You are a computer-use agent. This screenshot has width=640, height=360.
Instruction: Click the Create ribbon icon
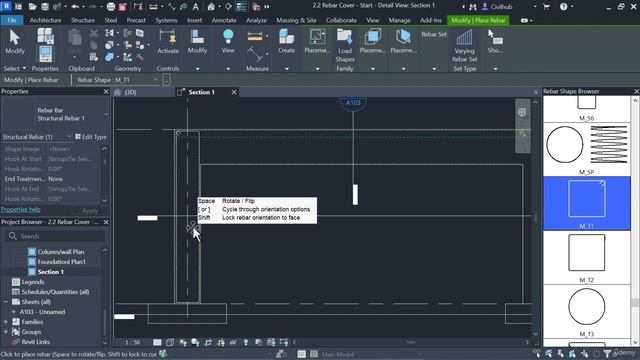point(287,42)
